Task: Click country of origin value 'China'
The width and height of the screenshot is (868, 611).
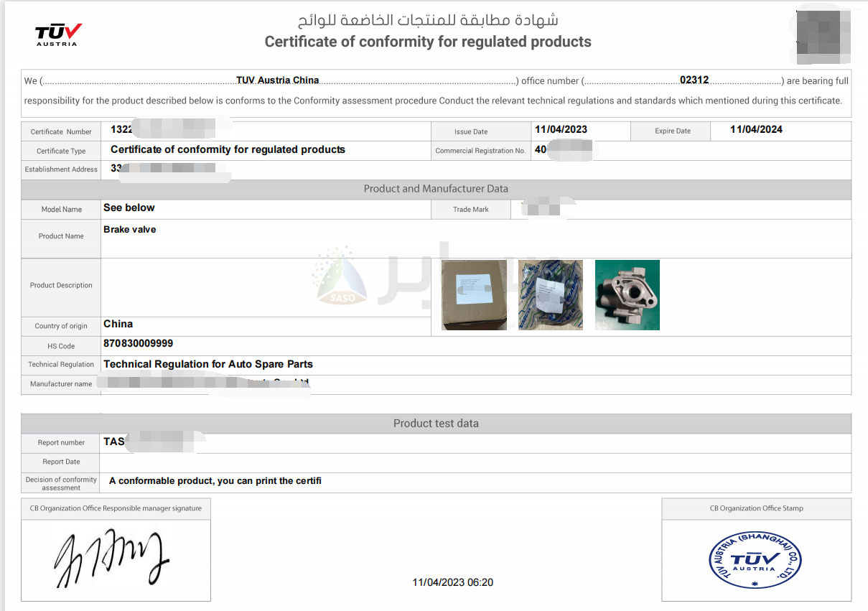Action: tap(118, 324)
